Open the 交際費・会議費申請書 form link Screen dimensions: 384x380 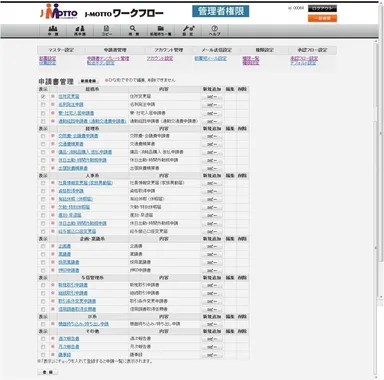coord(78,136)
